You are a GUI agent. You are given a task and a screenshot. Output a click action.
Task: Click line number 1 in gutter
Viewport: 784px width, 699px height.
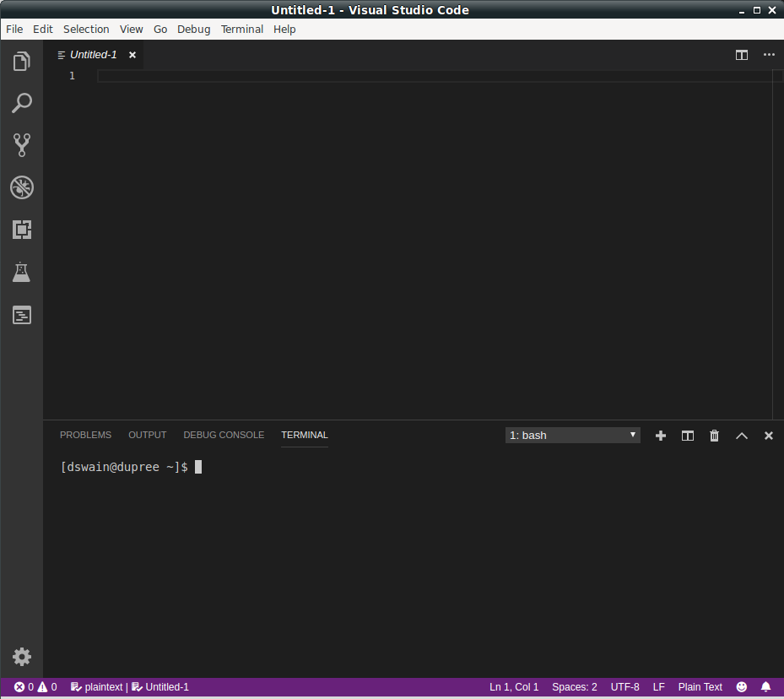coord(72,76)
